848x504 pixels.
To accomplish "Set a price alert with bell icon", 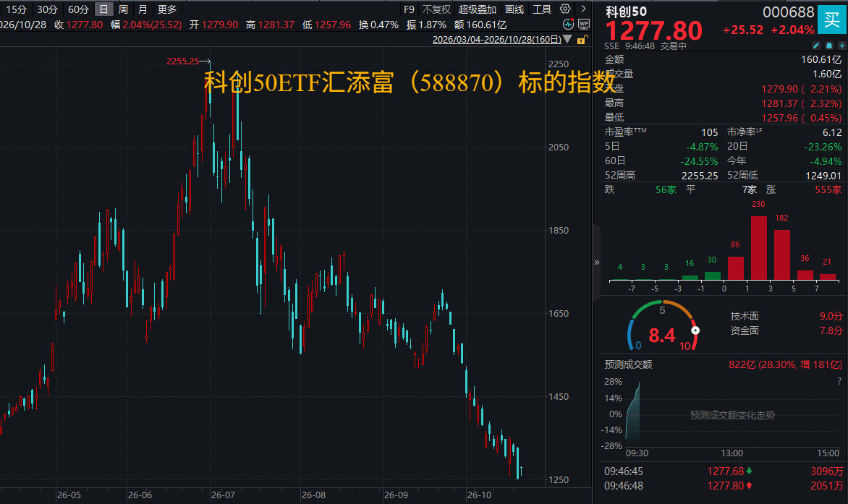I will pyautogui.click(x=829, y=46).
